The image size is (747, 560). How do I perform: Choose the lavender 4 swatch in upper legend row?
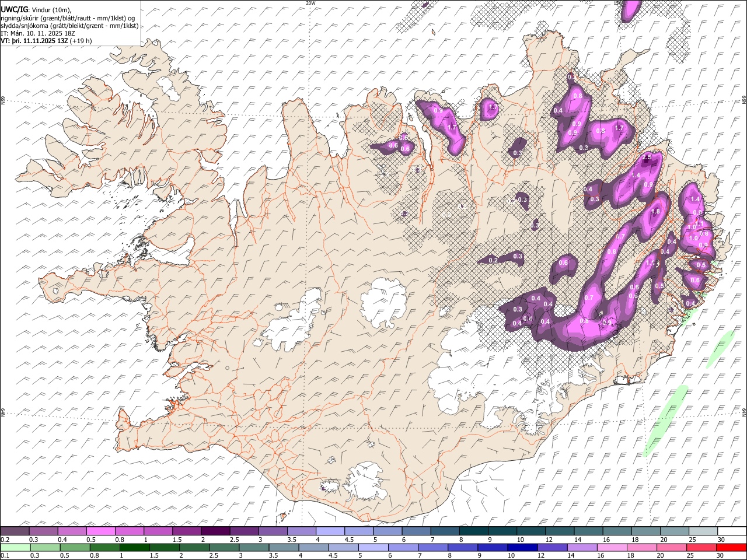330,531
